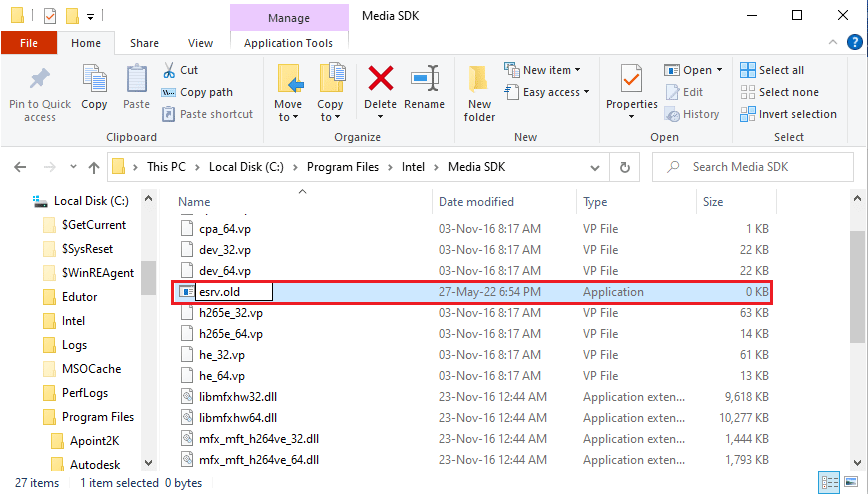The width and height of the screenshot is (868, 494).
Task: Open the Help question mark icon
Action: click(x=855, y=42)
